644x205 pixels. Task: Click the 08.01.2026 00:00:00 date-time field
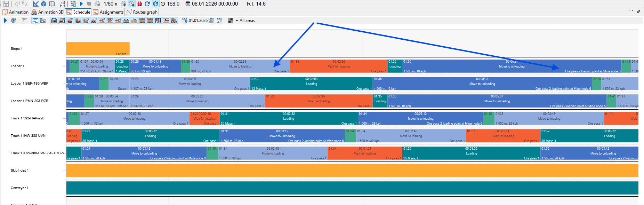coord(215,4)
